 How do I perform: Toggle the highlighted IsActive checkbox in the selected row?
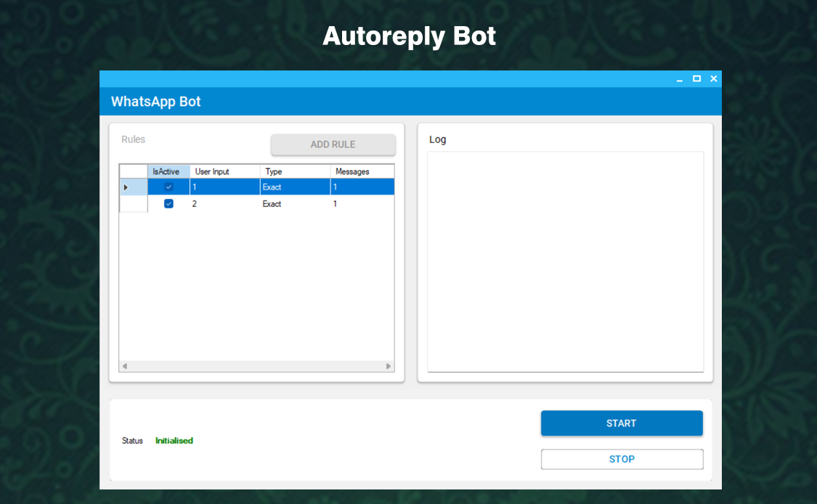pyautogui.click(x=168, y=187)
